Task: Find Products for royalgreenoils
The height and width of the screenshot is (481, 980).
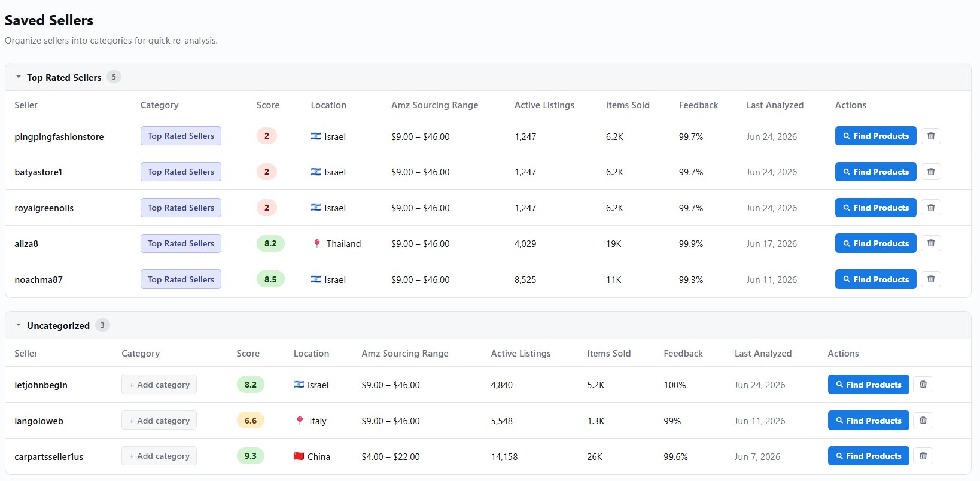Action: click(x=875, y=208)
